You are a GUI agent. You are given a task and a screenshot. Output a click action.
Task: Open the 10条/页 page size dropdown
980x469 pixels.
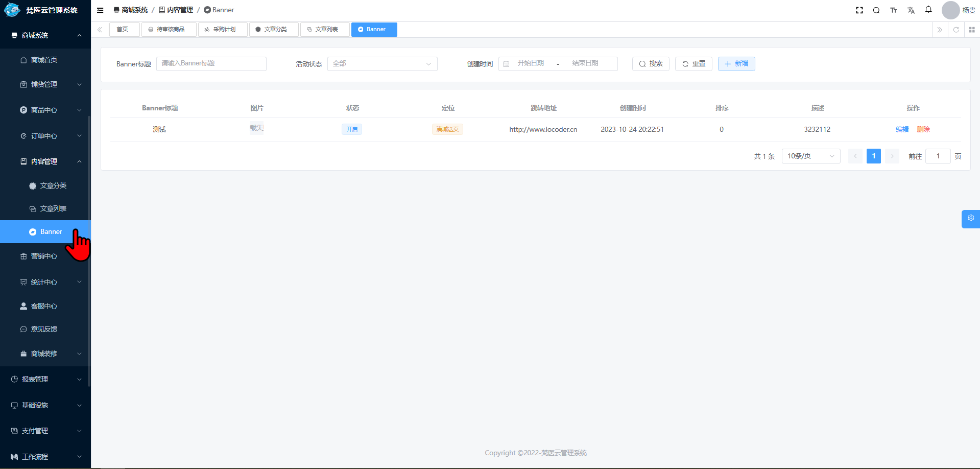[x=810, y=156]
